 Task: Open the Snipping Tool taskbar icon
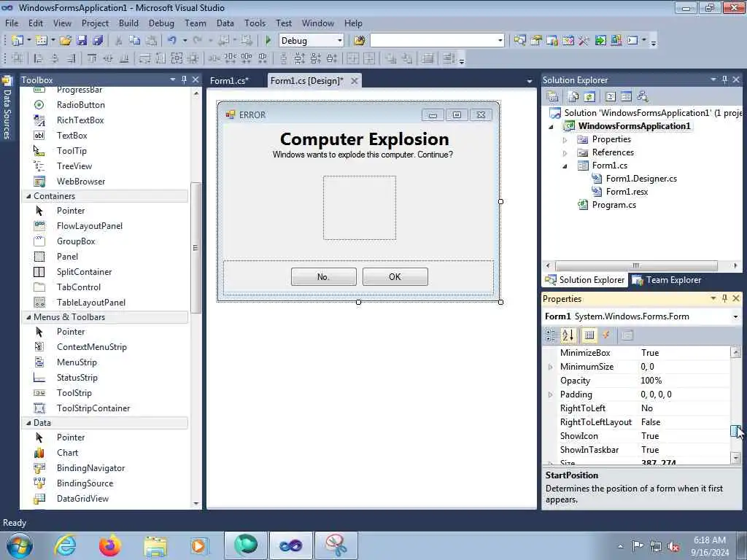point(336,545)
